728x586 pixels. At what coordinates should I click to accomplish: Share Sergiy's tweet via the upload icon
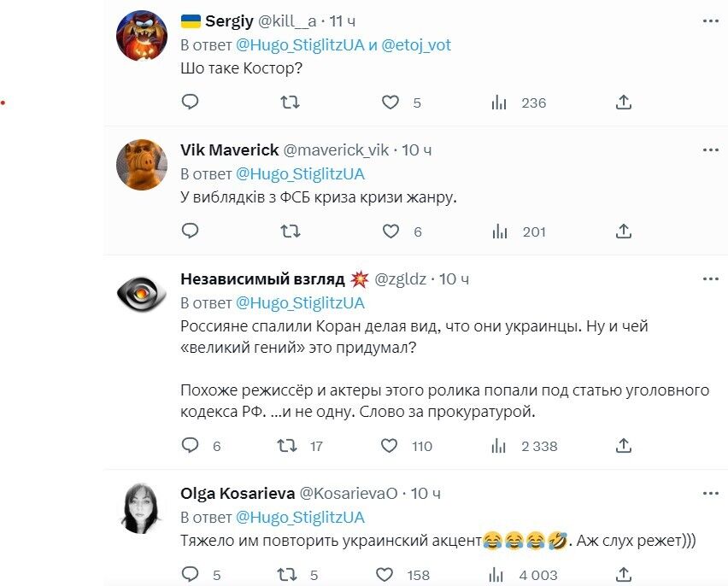tap(623, 103)
